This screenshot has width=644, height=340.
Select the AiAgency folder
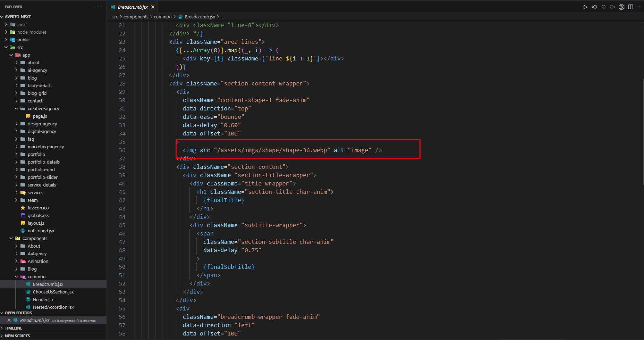[37, 254]
